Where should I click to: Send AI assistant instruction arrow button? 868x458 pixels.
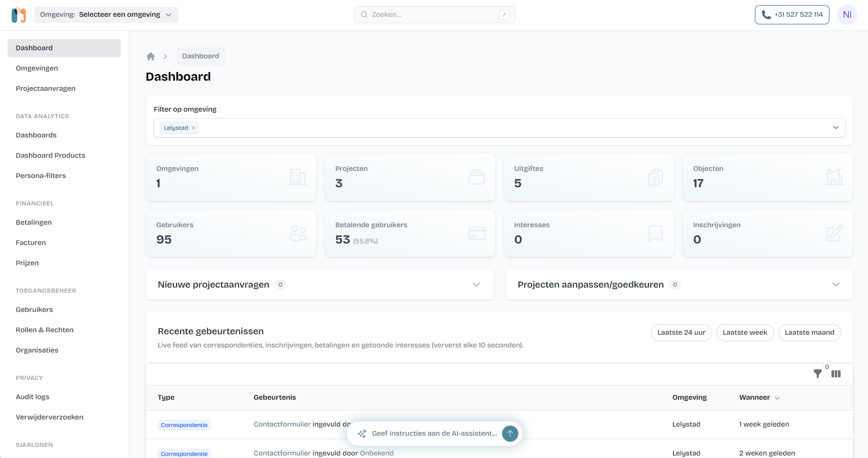[510, 434]
